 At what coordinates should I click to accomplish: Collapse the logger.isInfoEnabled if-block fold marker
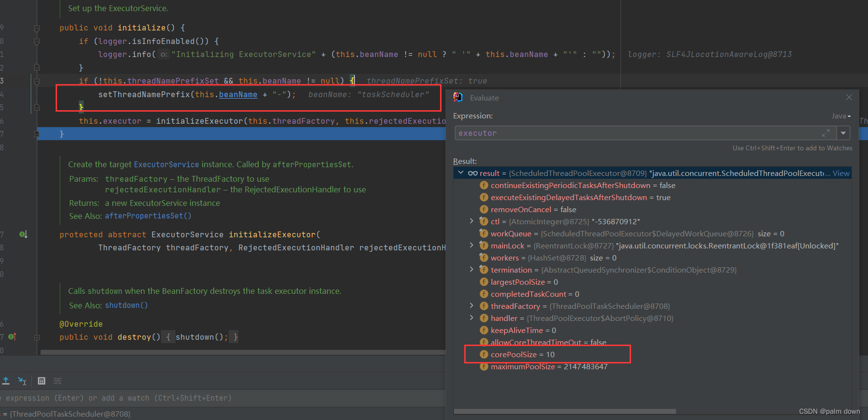click(x=37, y=42)
